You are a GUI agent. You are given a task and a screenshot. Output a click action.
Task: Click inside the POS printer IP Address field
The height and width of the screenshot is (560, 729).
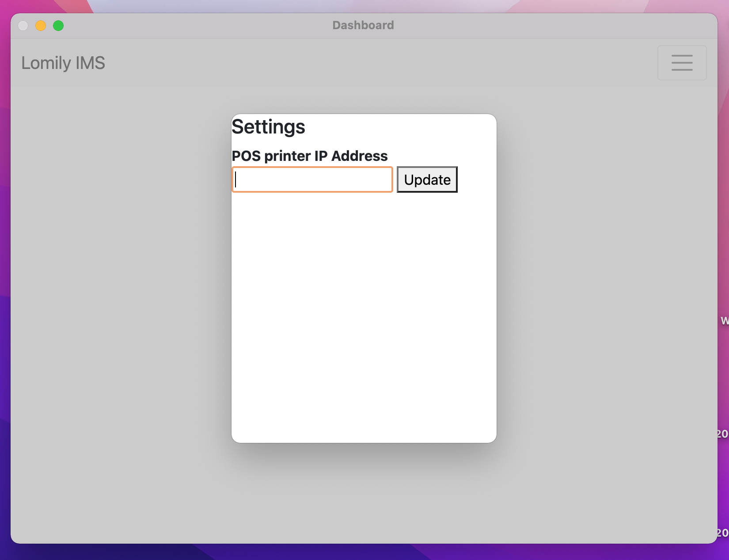pyautogui.click(x=311, y=179)
